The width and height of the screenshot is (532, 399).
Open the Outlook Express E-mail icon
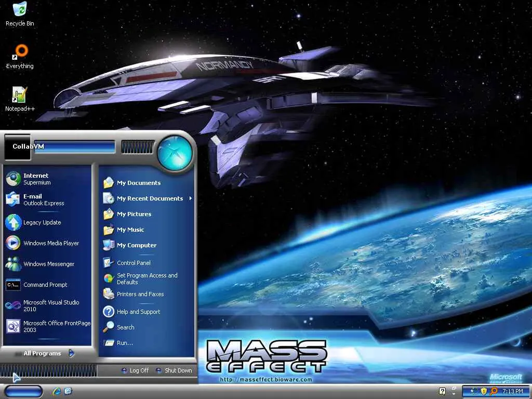(x=13, y=199)
